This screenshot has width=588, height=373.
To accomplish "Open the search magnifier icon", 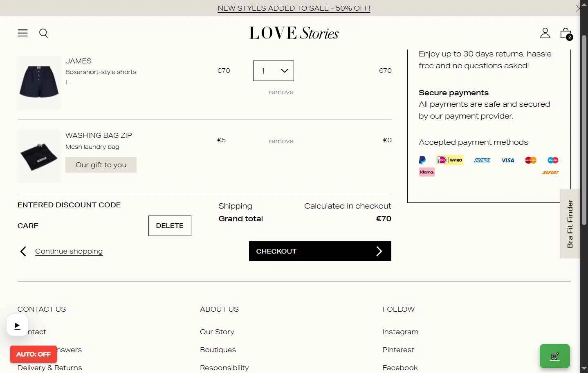I will point(43,33).
